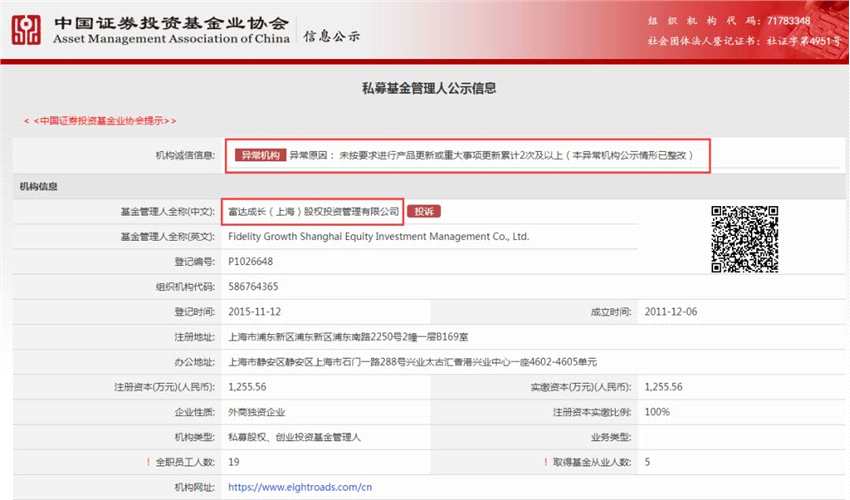
Task: Click the Asset Management Association of China title
Action: (x=171, y=39)
